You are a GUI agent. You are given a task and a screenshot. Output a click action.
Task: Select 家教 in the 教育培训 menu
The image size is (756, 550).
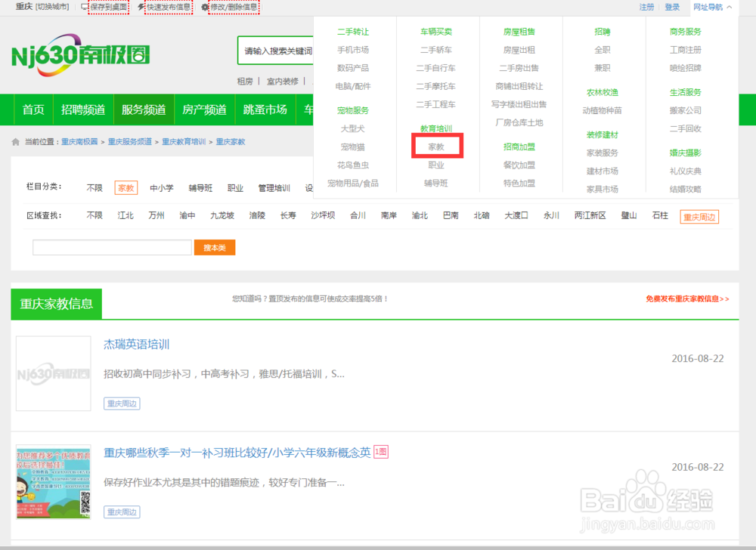point(437,145)
